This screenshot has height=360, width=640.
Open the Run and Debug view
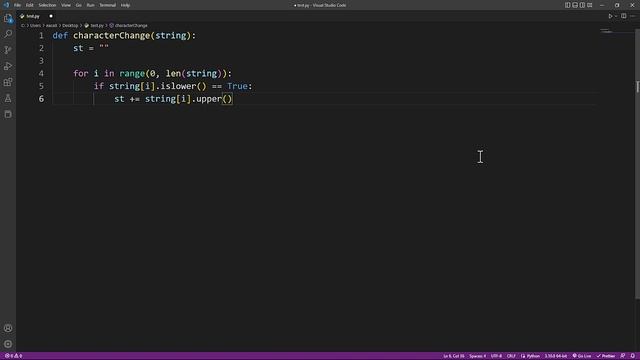point(8,66)
